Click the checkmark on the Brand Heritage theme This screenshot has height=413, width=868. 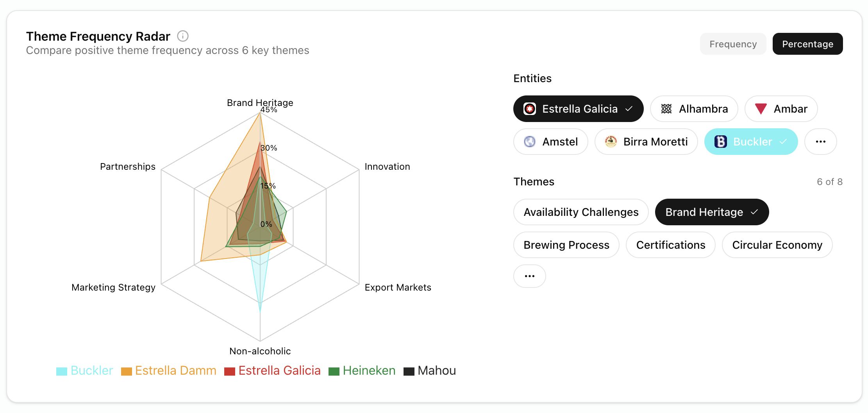[x=754, y=212]
